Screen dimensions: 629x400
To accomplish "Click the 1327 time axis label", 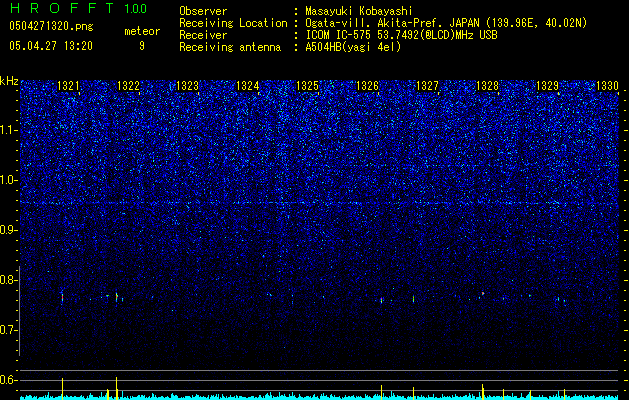I will pyautogui.click(x=428, y=85).
